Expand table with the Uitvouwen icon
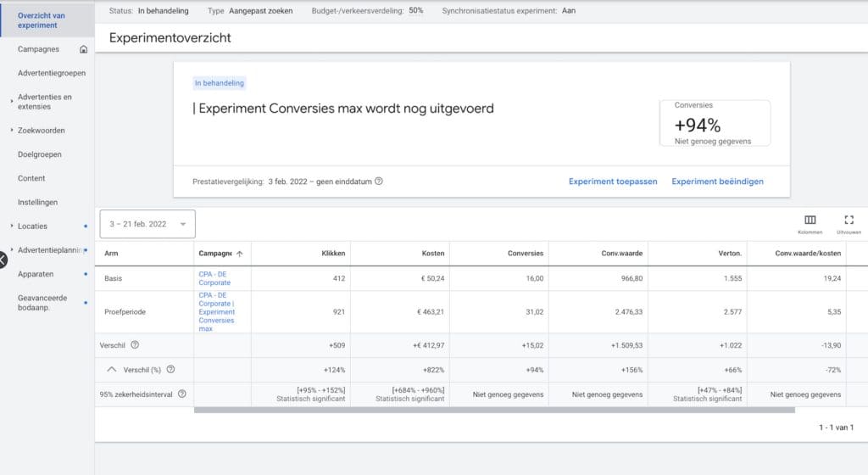The width and height of the screenshot is (868, 475). coord(849,220)
